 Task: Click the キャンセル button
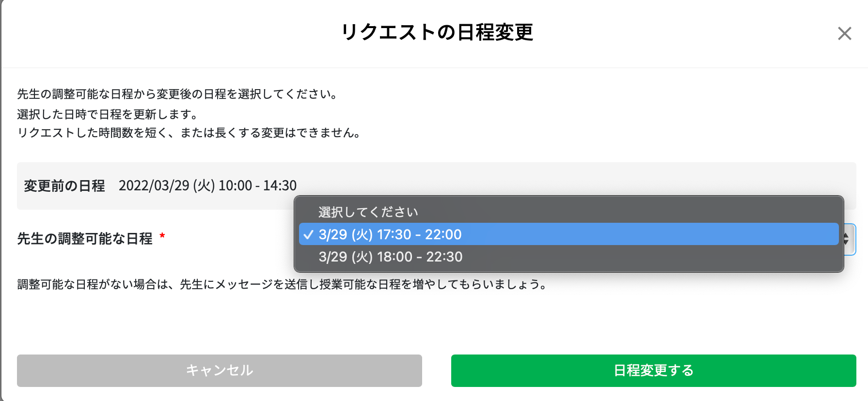point(220,370)
